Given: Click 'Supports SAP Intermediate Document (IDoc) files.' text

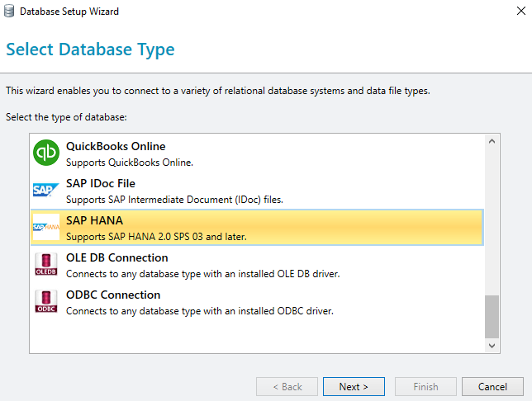Looking at the screenshot, I should click(x=175, y=200).
